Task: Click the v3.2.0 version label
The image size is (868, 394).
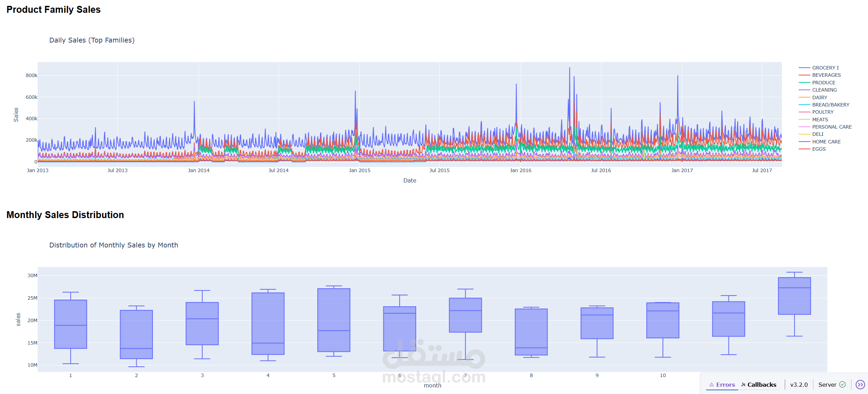Action: (x=799, y=385)
